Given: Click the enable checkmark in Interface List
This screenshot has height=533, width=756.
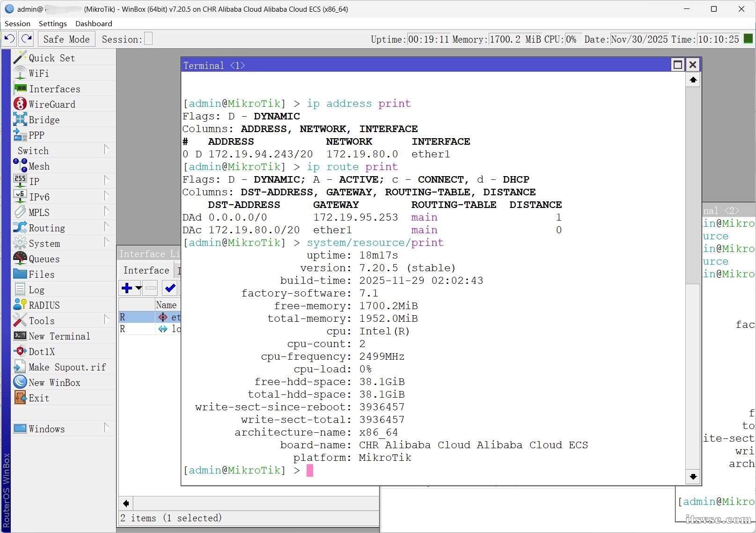Looking at the screenshot, I should 170,288.
